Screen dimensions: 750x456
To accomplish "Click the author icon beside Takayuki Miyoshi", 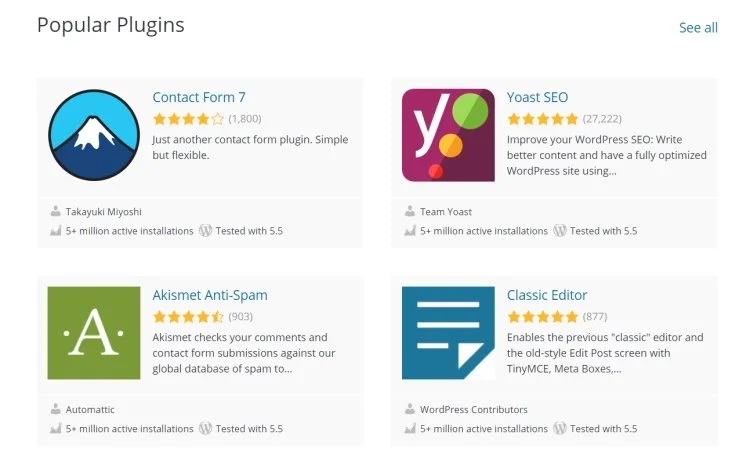I will coord(56,212).
